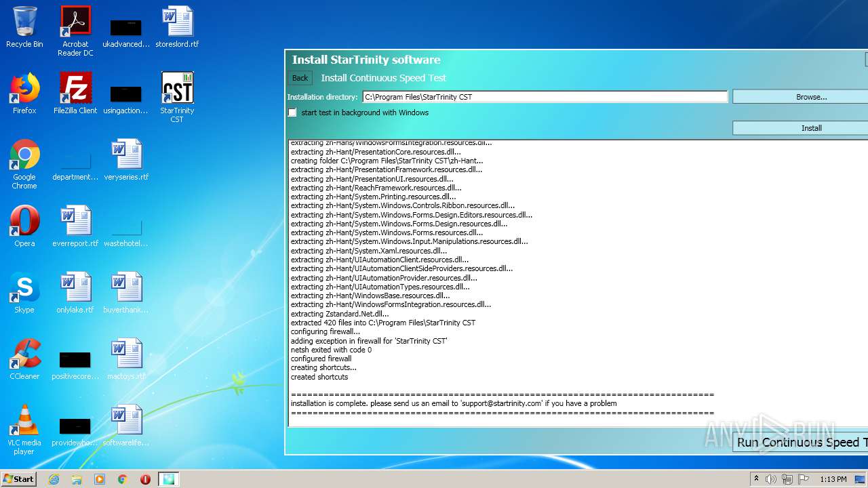Launch Firefox from the desktop
The image size is (868, 488).
[24, 94]
